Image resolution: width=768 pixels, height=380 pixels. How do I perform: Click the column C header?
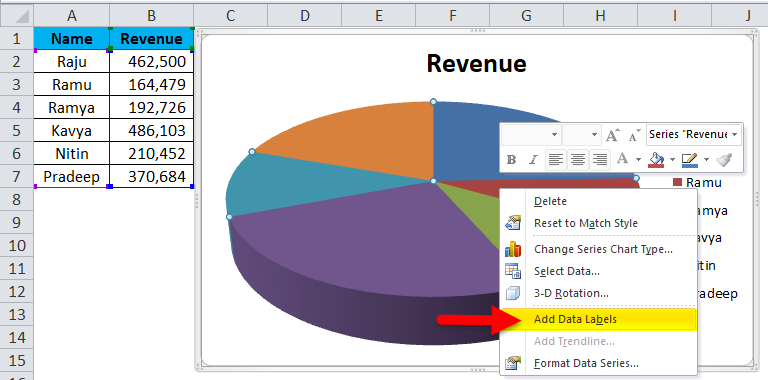pos(231,16)
